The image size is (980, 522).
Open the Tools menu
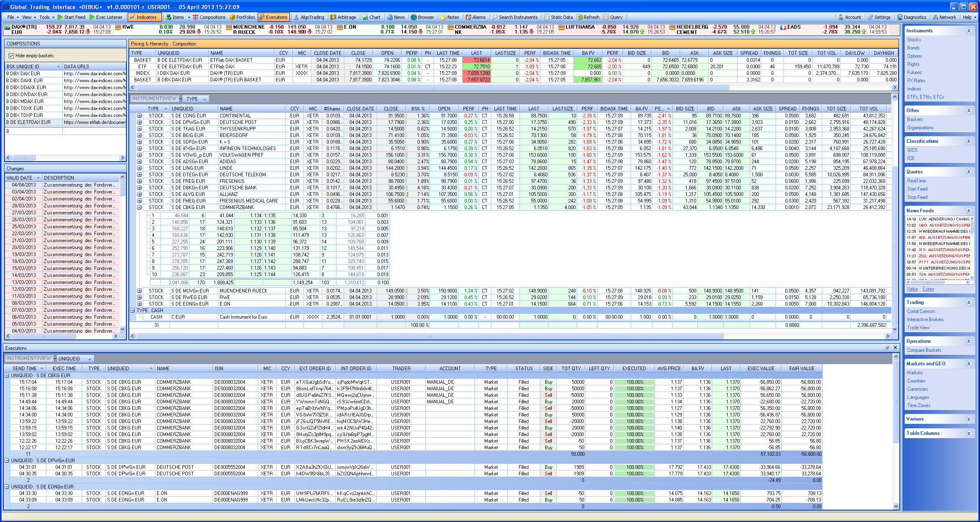[45, 17]
